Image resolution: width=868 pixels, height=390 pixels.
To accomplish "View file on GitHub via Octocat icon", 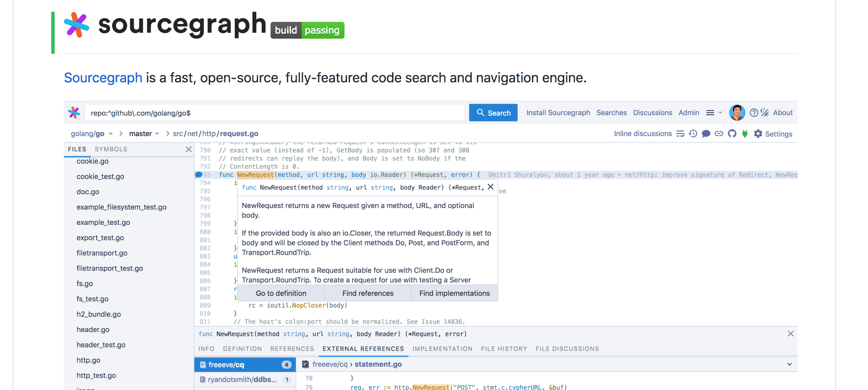I will [732, 134].
